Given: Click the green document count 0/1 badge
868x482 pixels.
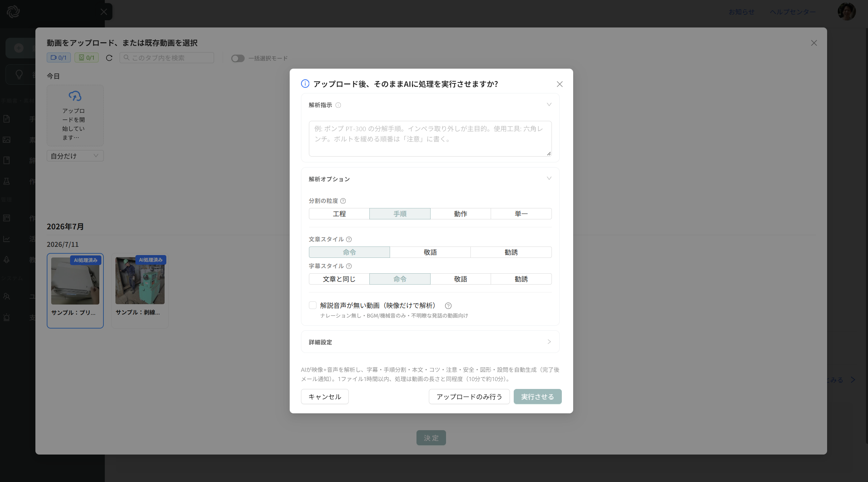Looking at the screenshot, I should 87,58.
